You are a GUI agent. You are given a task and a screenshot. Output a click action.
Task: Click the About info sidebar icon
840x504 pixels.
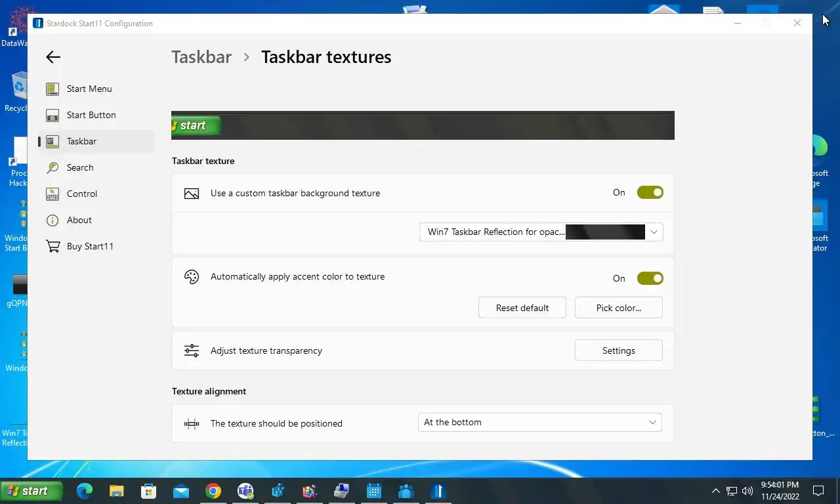(53, 220)
